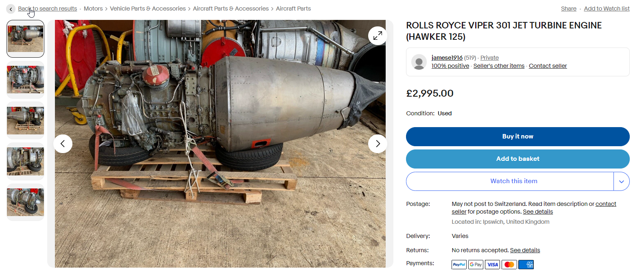The image size is (644, 279).
Task: Click the Contact seller link
Action: 548,66
